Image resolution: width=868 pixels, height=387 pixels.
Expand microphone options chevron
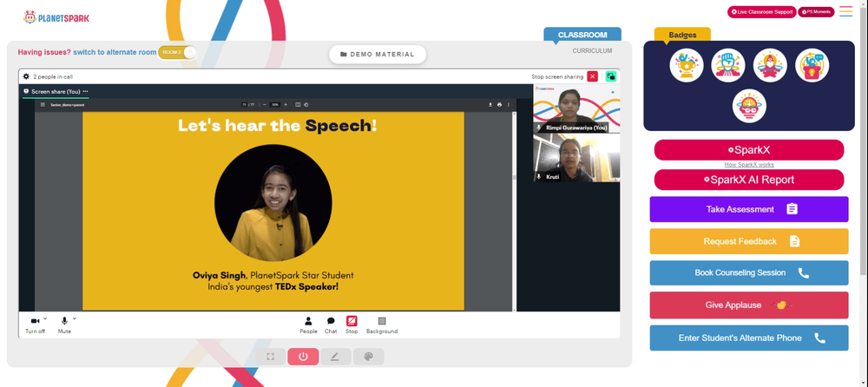point(75,319)
